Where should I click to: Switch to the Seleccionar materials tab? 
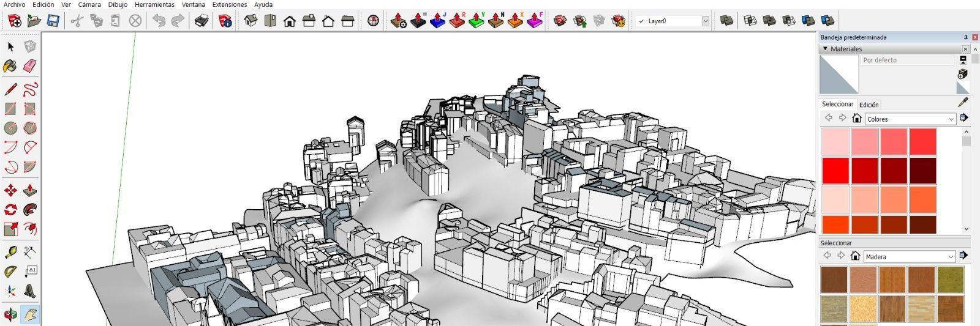tap(837, 104)
